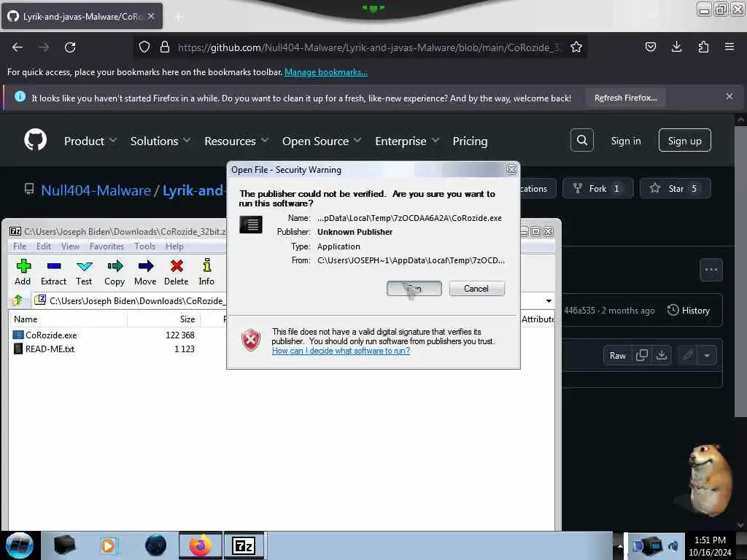Open the Firefox hamburger menu
The image size is (747, 560).
click(729, 47)
